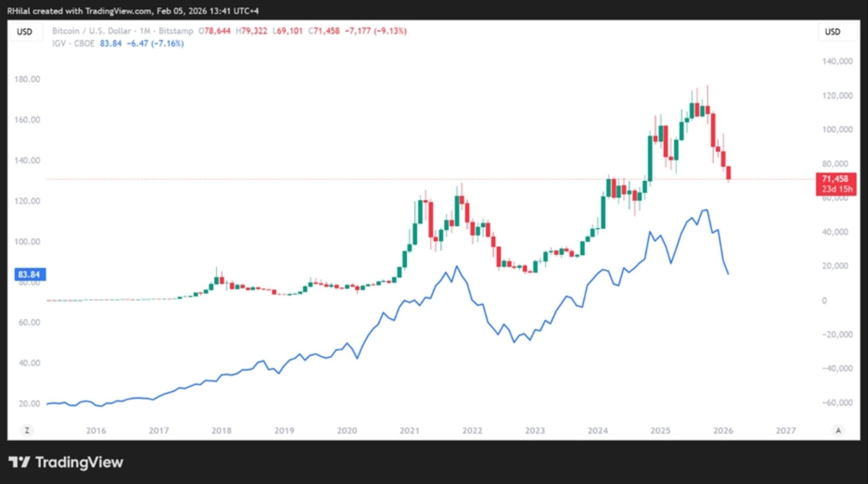
Task: Click the red 71,458 price label
Action: [835, 184]
